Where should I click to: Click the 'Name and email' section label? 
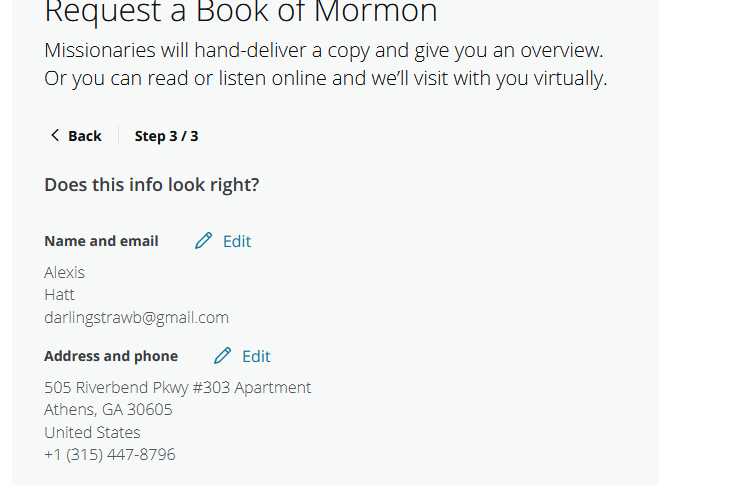point(101,241)
